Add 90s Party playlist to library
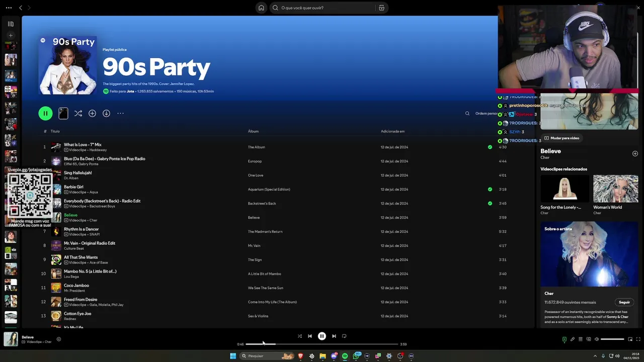 [x=92, y=113]
